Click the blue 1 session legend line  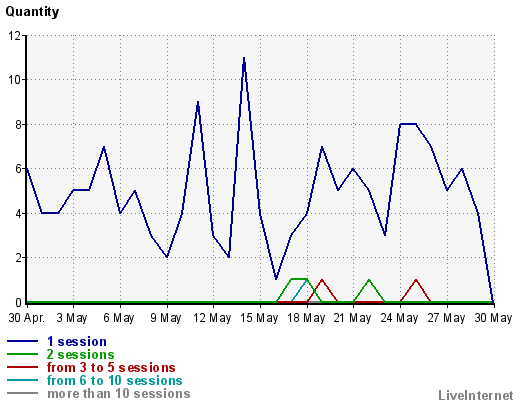pos(22,341)
